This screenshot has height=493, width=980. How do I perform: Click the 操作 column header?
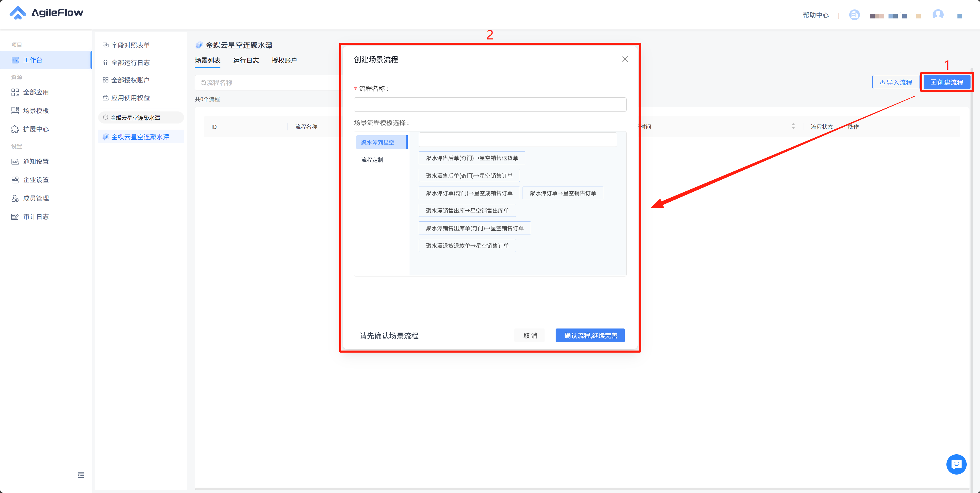click(x=853, y=127)
